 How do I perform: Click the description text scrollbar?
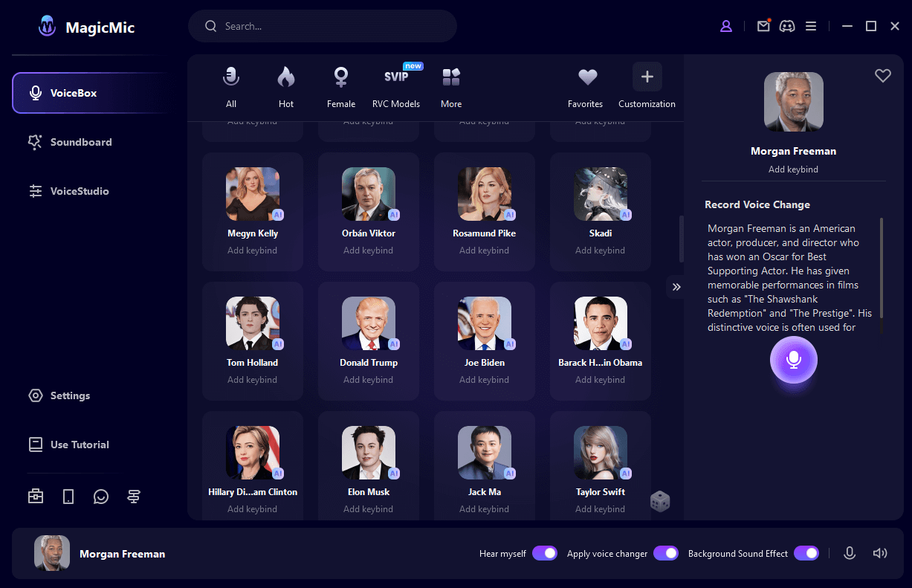click(x=882, y=268)
